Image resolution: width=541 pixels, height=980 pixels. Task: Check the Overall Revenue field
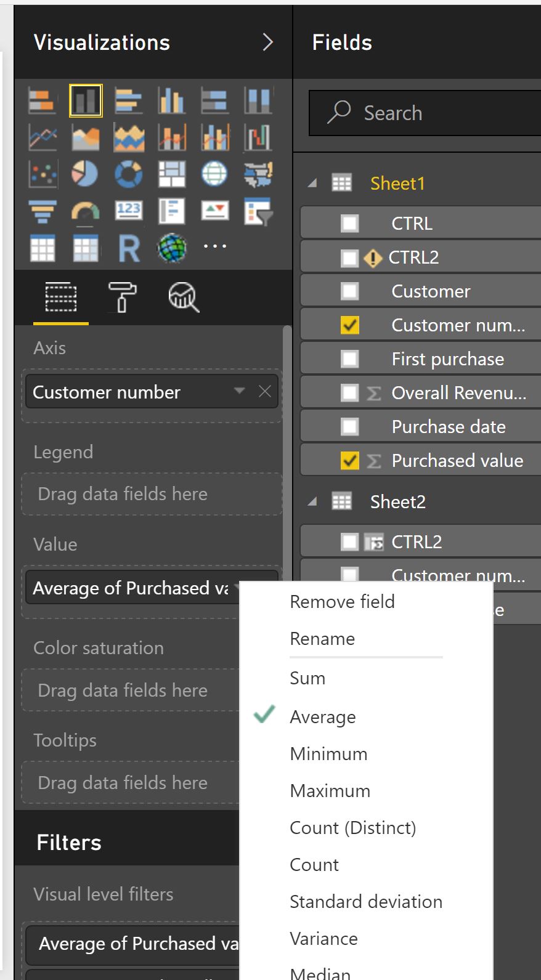pyautogui.click(x=350, y=392)
